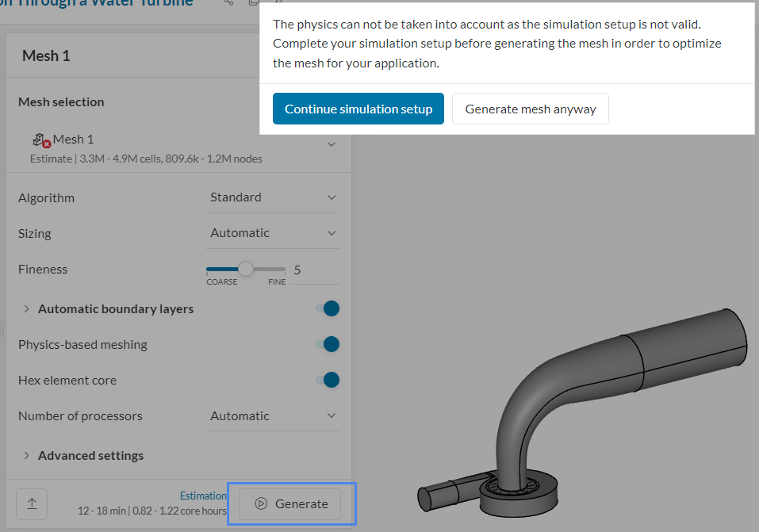Turn off Hex element core
The height and width of the screenshot is (532, 759).
click(328, 380)
